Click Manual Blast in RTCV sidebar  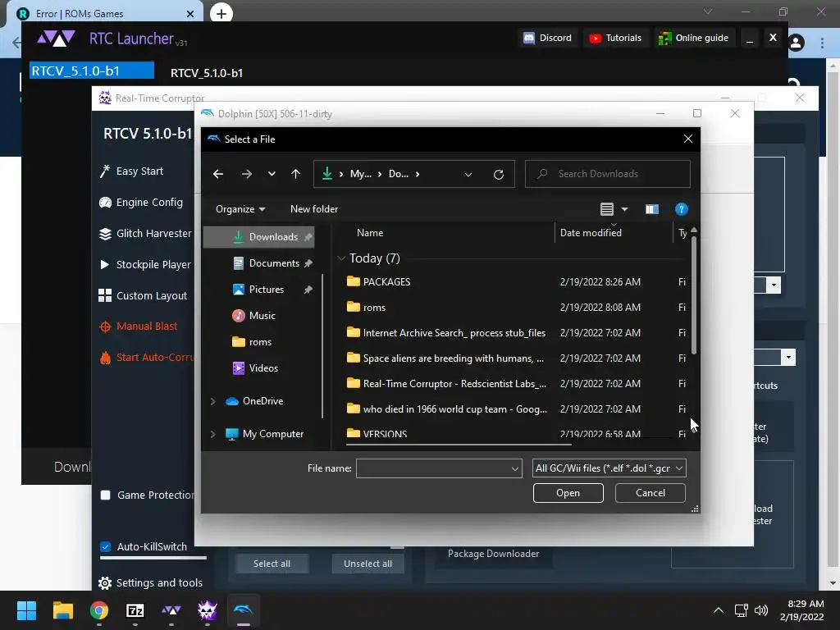(138, 326)
